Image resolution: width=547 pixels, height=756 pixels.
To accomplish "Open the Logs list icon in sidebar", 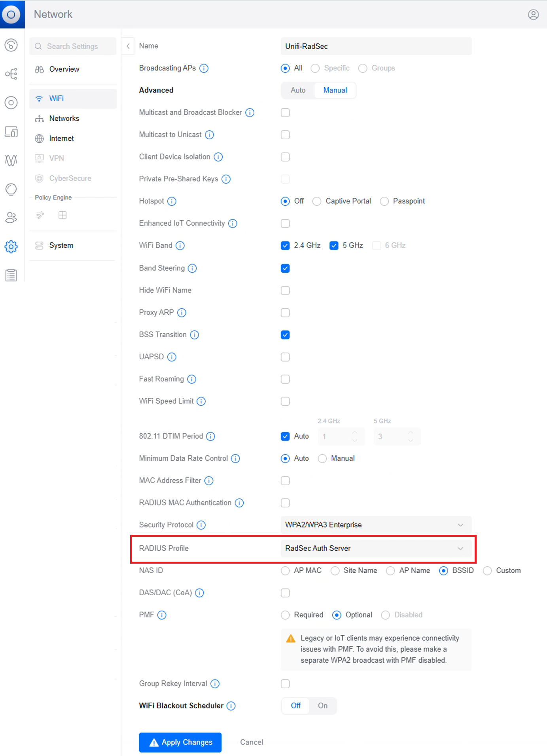I will 11,275.
